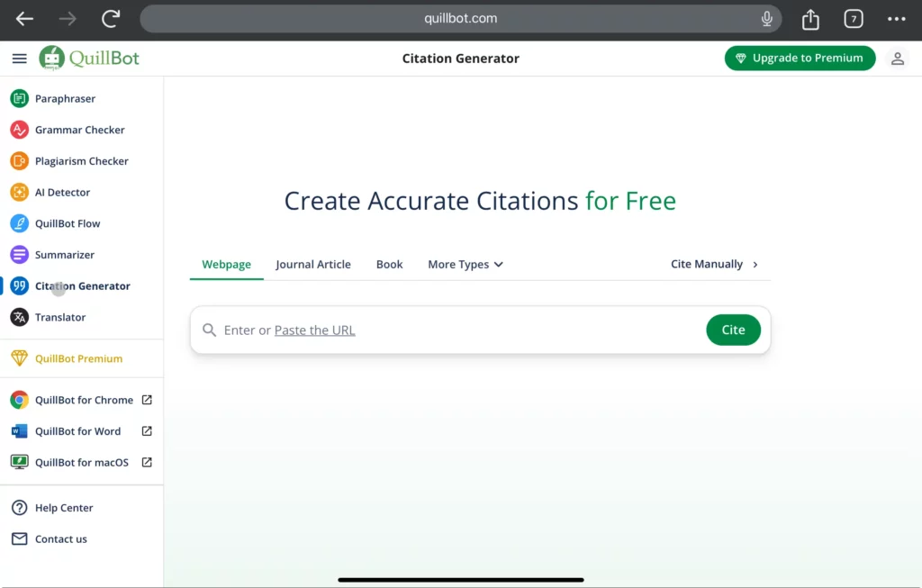922x588 pixels.
Task: Open the browser share icon
Action: click(x=810, y=19)
